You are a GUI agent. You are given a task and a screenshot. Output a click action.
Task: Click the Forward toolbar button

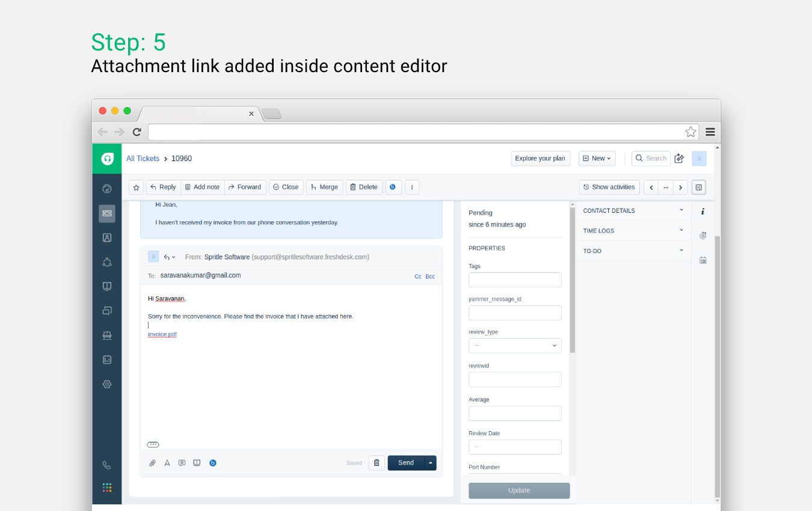244,188
